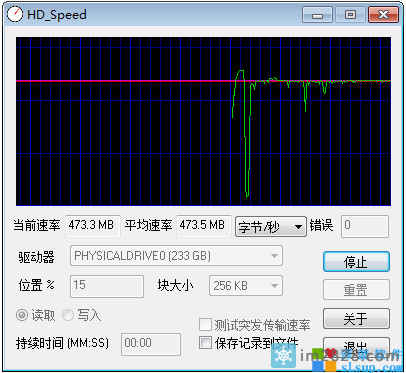Close the HD_Speed window

[383, 15]
